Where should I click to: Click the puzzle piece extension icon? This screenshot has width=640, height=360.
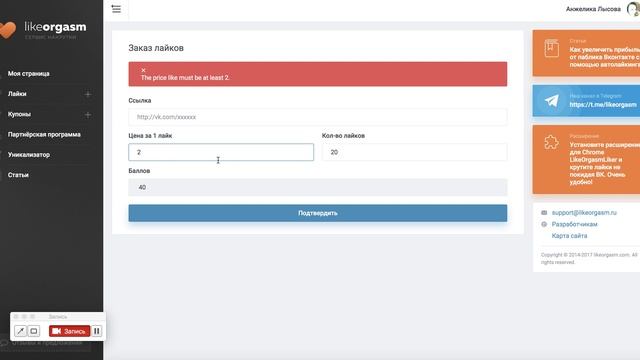[x=551, y=142]
